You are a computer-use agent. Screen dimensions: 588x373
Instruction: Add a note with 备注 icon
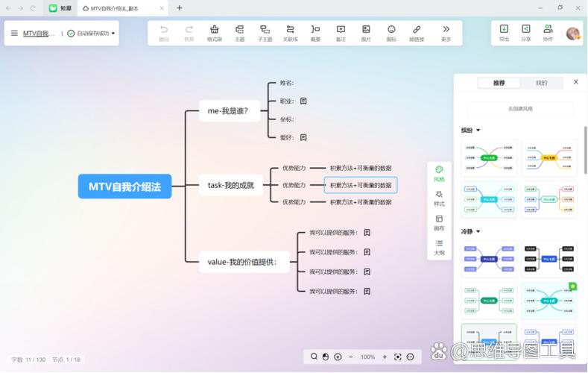coord(341,29)
